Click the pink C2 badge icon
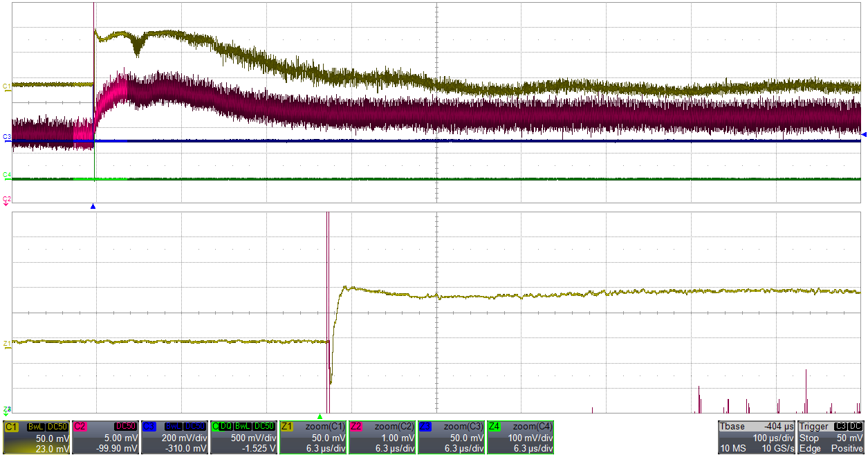Viewport: 868px width, 455px height. (80, 427)
